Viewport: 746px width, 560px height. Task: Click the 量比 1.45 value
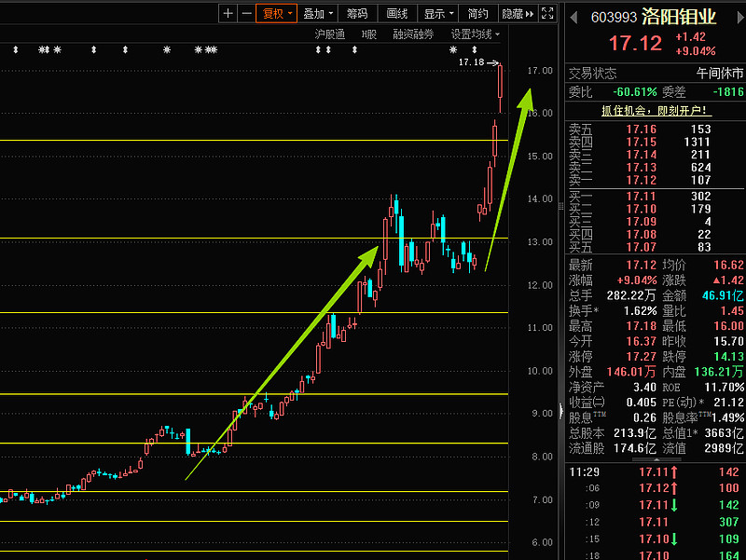click(732, 311)
